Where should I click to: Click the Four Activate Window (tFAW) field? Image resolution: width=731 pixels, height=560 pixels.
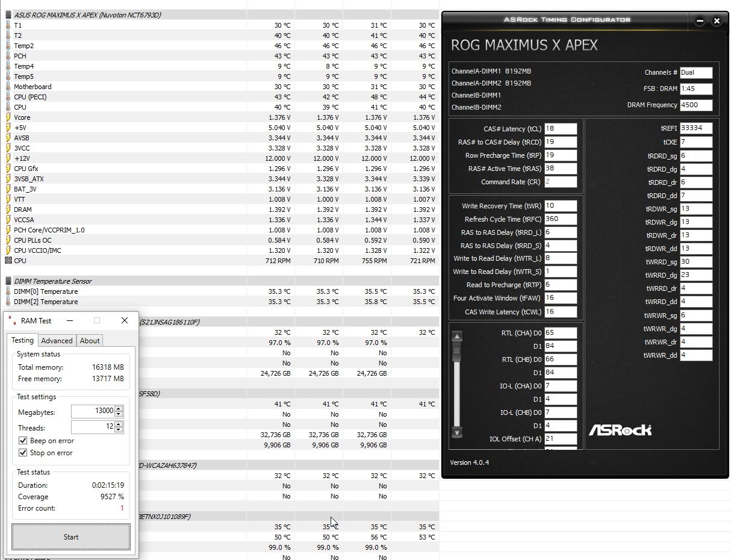(x=561, y=297)
